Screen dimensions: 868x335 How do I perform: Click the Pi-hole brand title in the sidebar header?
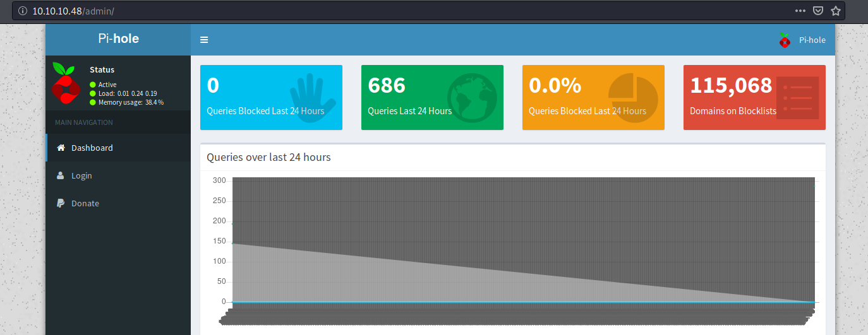118,38
